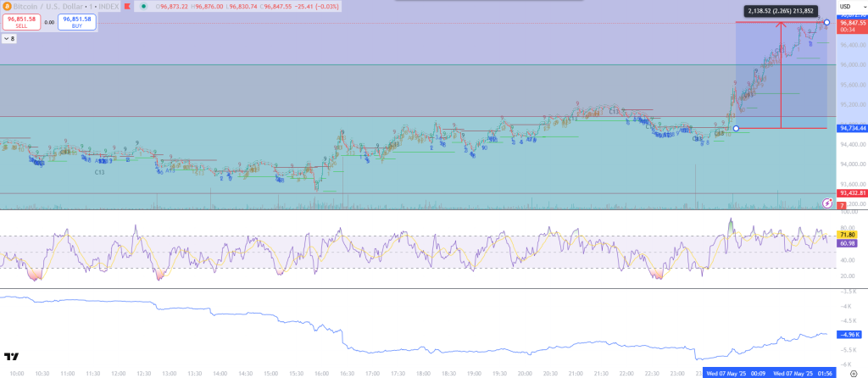This screenshot has height=378, width=868.
Task: Click the orange Bitcoin symbol logo
Action: (6, 6)
